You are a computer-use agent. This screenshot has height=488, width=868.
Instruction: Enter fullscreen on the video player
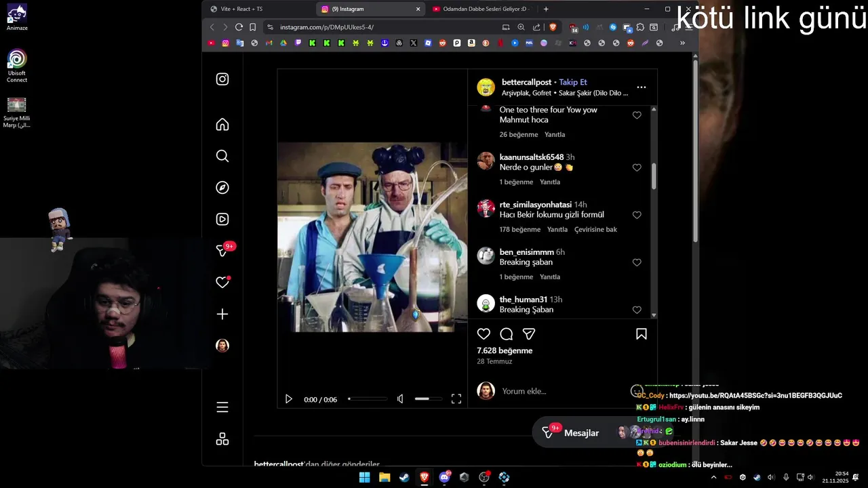(x=456, y=399)
